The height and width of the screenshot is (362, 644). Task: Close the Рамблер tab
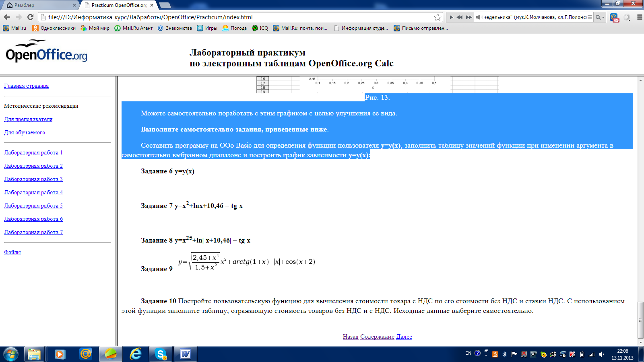pyautogui.click(x=74, y=5)
